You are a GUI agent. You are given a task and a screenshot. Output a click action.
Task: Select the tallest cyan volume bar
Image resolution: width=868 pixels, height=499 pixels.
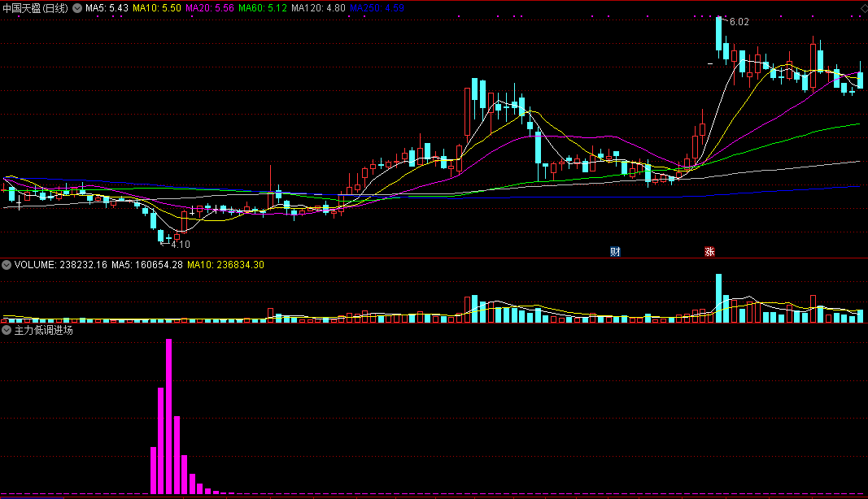click(718, 298)
